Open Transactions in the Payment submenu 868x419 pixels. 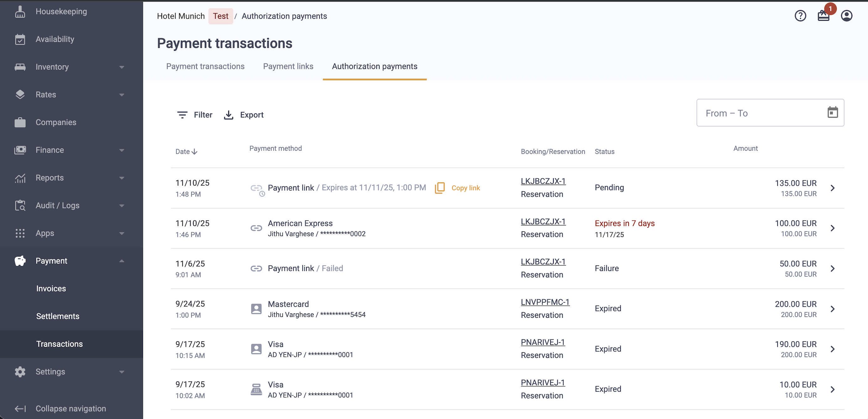59,344
